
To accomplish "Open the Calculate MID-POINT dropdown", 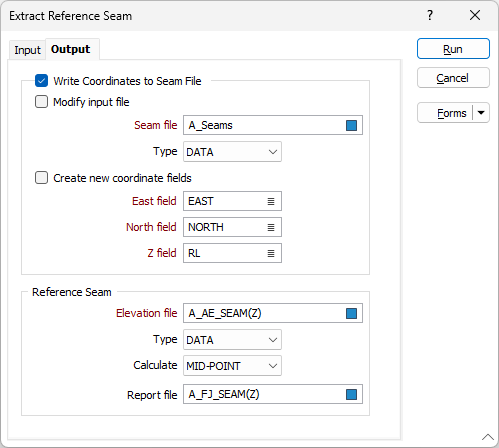I will 232,366.
